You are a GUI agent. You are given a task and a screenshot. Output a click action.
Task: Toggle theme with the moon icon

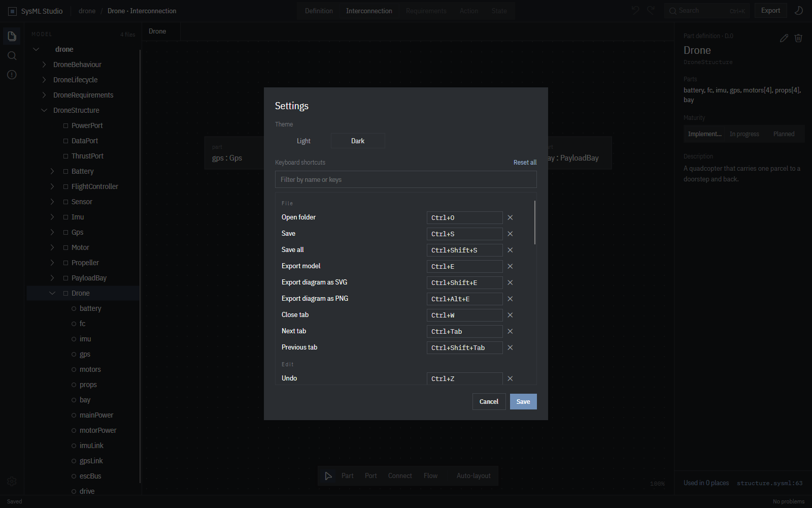point(799,11)
